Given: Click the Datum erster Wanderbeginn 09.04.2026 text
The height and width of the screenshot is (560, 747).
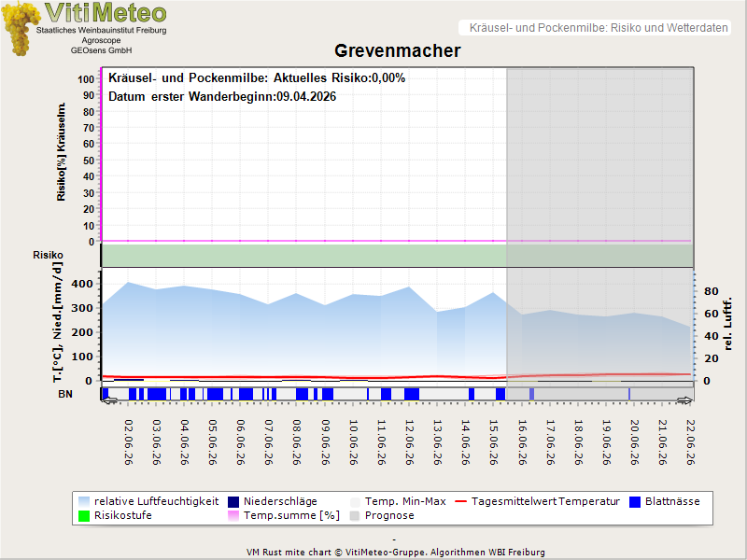Looking at the screenshot, I should pyautogui.click(x=222, y=97).
